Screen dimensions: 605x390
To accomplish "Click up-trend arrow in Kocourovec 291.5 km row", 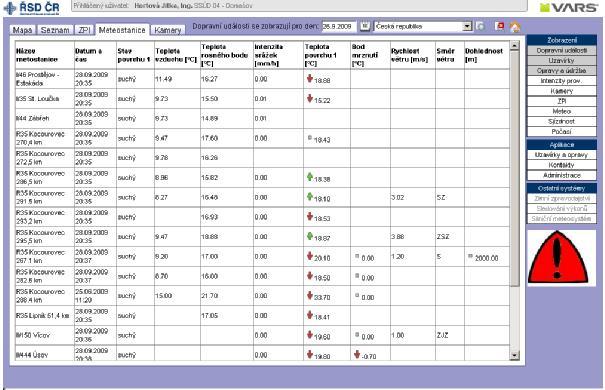I will pos(309,197).
